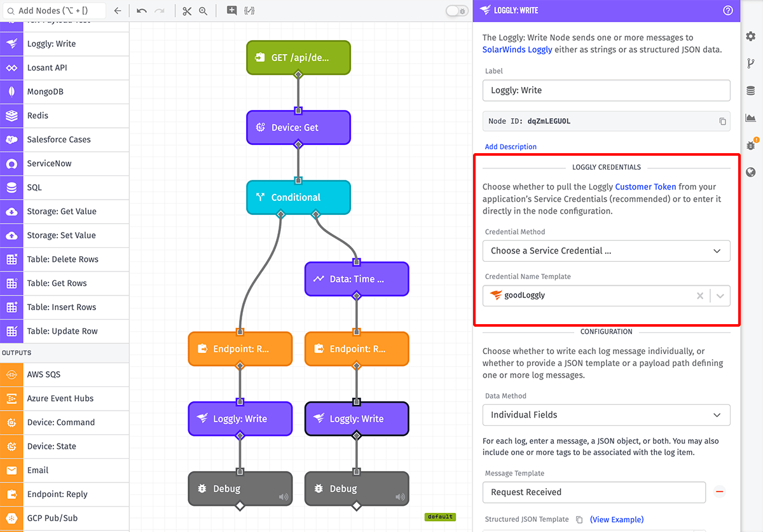
Task: Select the right Endpoint: Reply node on canvas
Action: (x=357, y=349)
